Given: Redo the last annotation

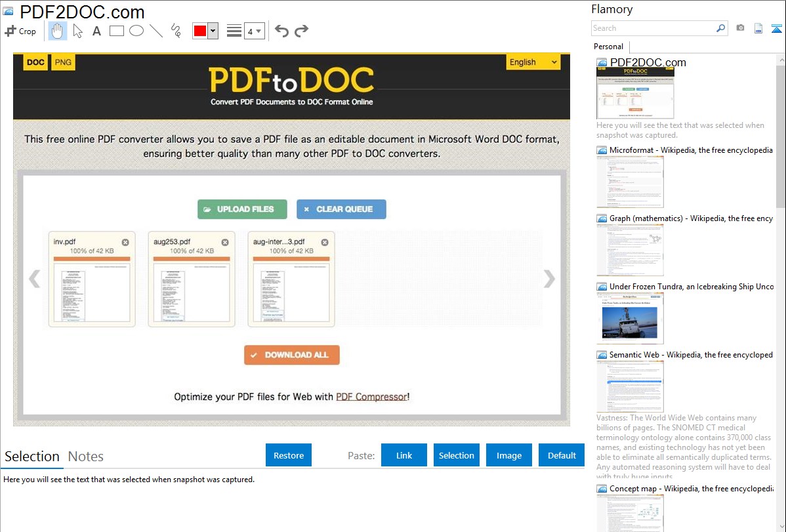Looking at the screenshot, I should (x=301, y=31).
